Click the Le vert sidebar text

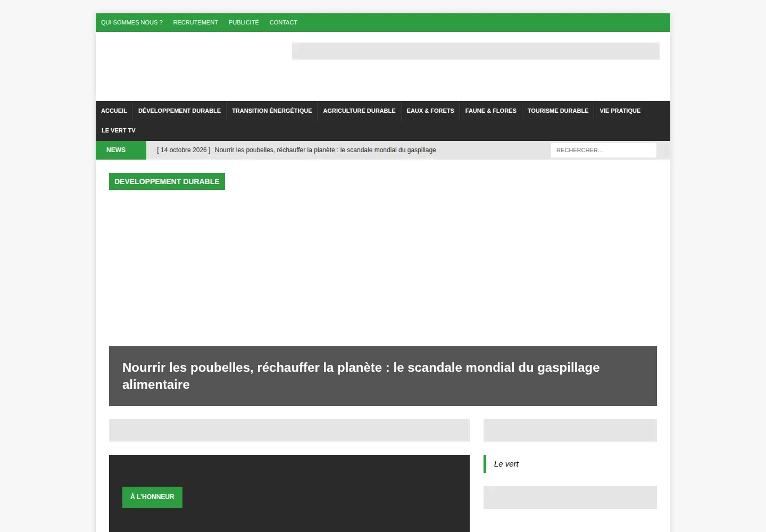[506, 464]
